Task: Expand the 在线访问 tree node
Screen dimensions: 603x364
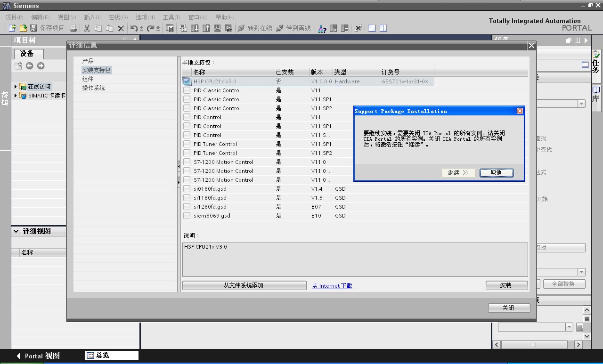Action: coord(16,87)
